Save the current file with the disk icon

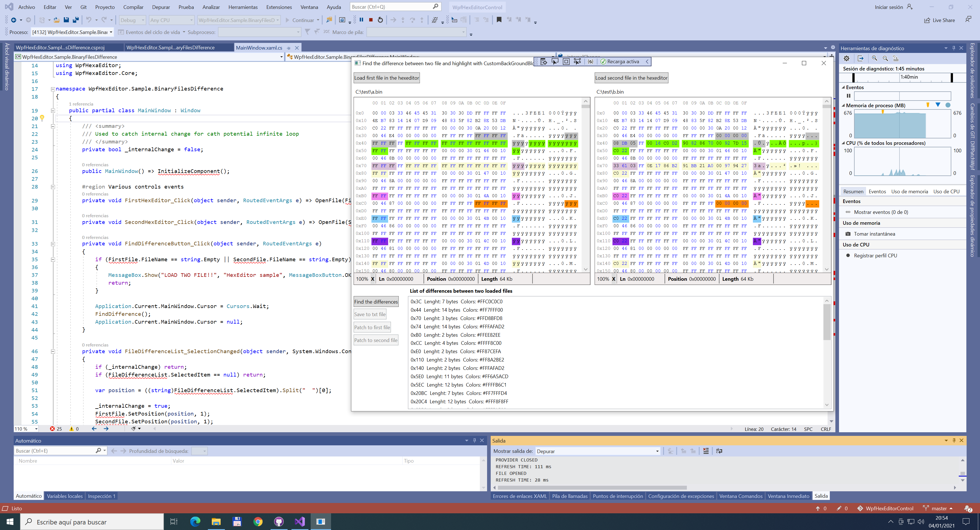tap(67, 20)
